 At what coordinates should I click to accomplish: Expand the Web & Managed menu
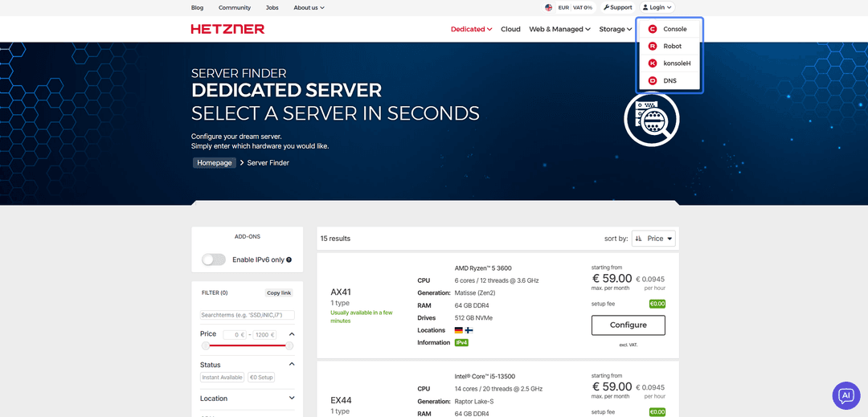(x=559, y=29)
